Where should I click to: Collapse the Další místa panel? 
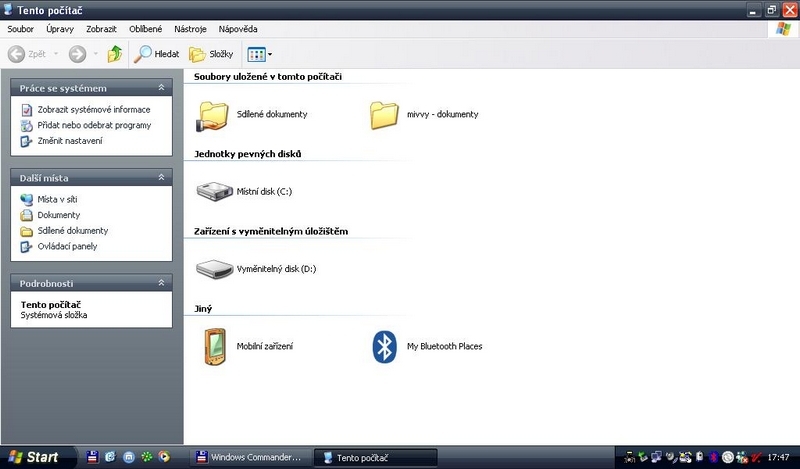pyautogui.click(x=161, y=178)
